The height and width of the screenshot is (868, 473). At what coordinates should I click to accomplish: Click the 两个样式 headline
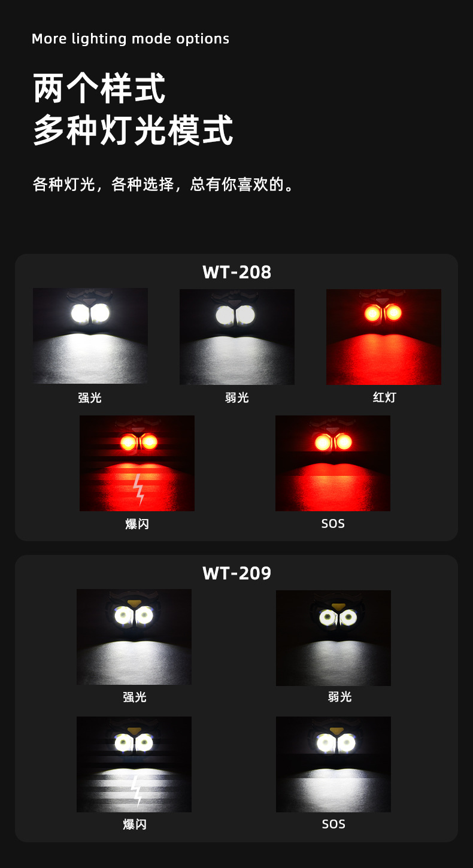pyautogui.click(x=99, y=89)
